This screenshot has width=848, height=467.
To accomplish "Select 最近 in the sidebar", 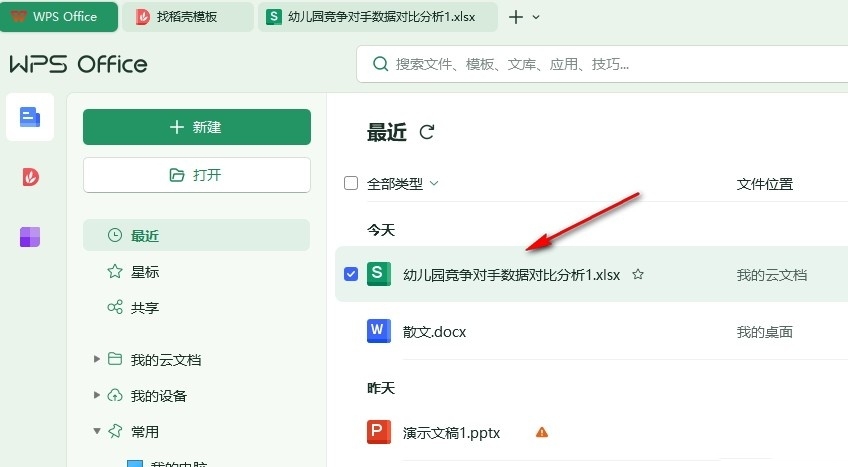I will 196,235.
